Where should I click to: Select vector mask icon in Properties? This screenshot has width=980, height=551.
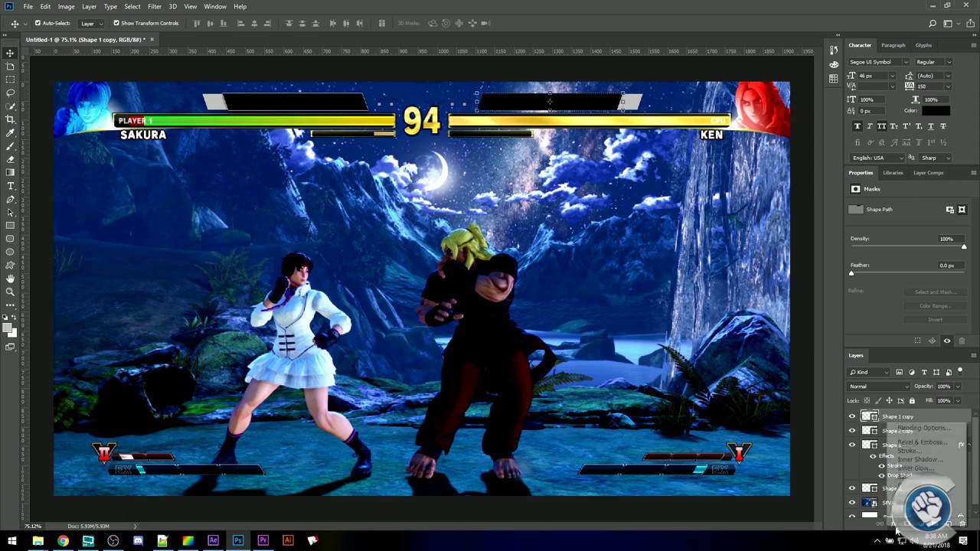962,209
